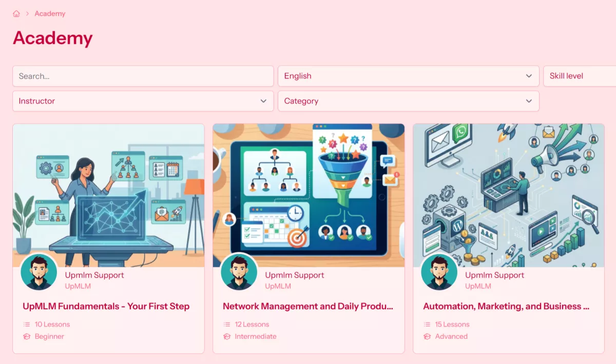Click Upmlm Support name on Fundamentals card
This screenshot has height=364, width=616.
[x=94, y=275]
